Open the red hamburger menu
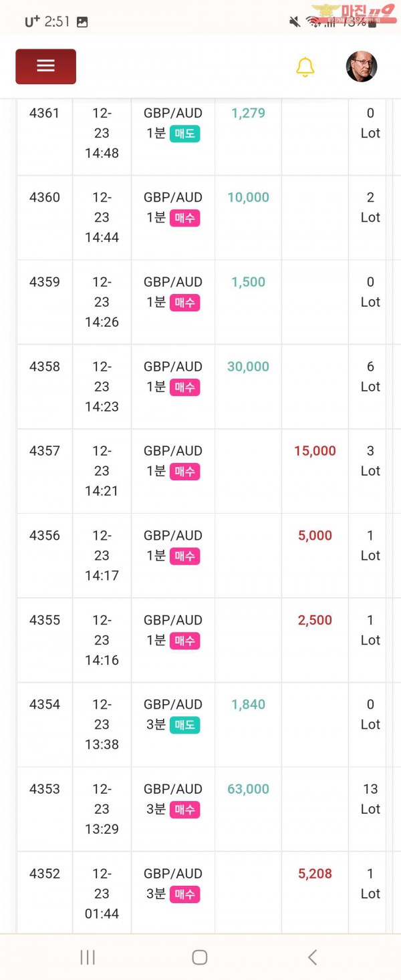 click(45, 66)
